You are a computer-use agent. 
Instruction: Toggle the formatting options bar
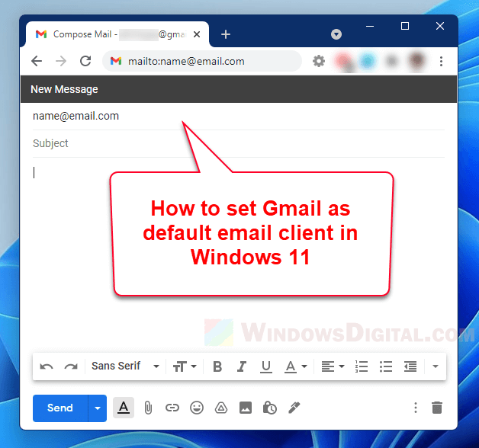tap(124, 408)
